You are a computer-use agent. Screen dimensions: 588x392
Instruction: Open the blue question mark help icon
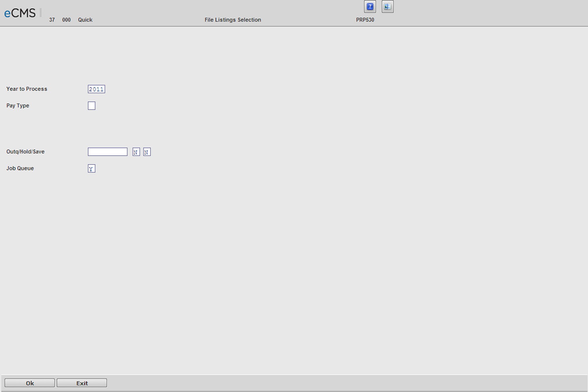370,7
